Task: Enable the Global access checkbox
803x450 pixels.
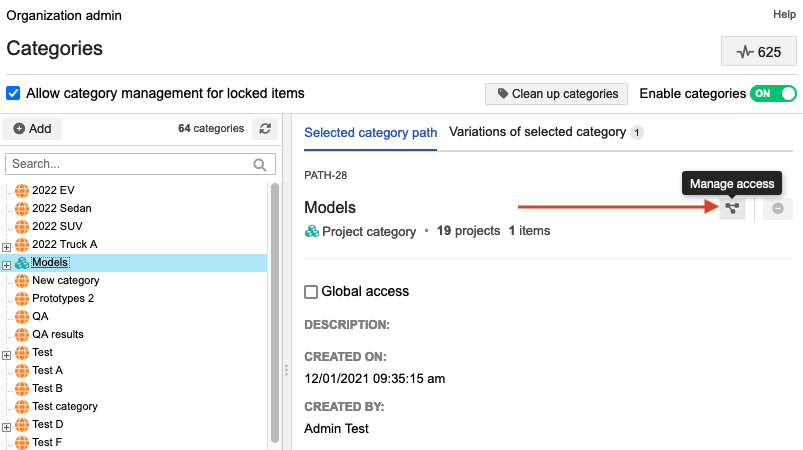Action: pyautogui.click(x=311, y=292)
